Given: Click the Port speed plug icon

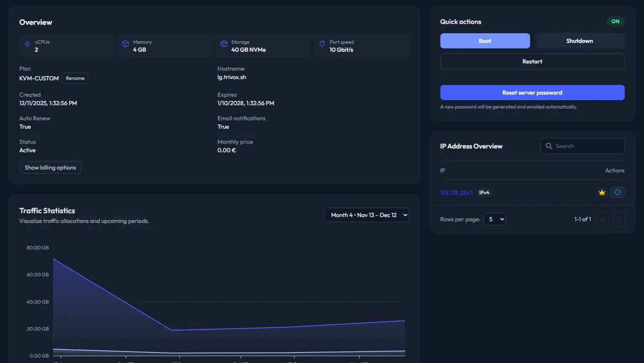Looking at the screenshot, I should click(322, 44).
